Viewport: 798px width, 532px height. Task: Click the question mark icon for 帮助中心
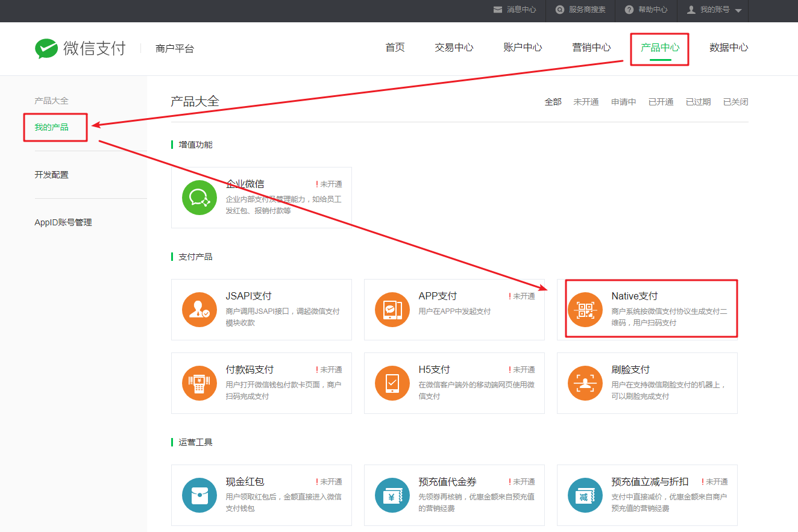[629, 10]
